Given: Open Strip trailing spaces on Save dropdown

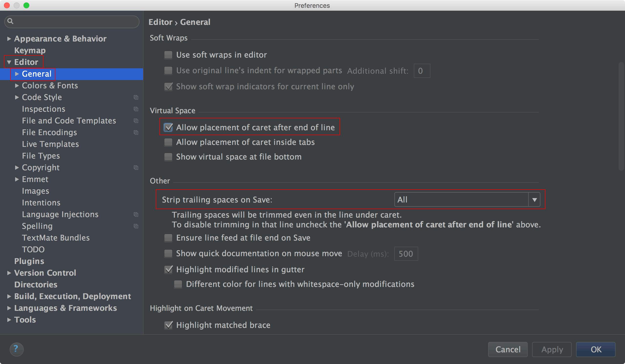Looking at the screenshot, I should pos(467,200).
